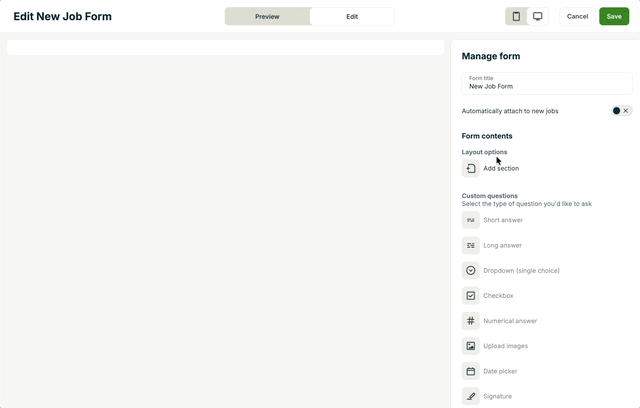Viewport: 640px width, 408px height.
Task: Choose the Upload images text label
Action: pyautogui.click(x=505, y=346)
